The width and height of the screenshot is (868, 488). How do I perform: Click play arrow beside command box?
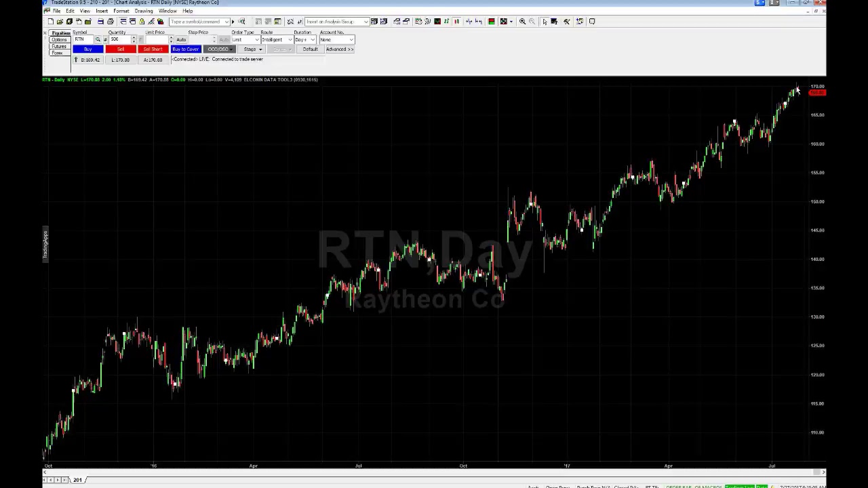(x=233, y=22)
